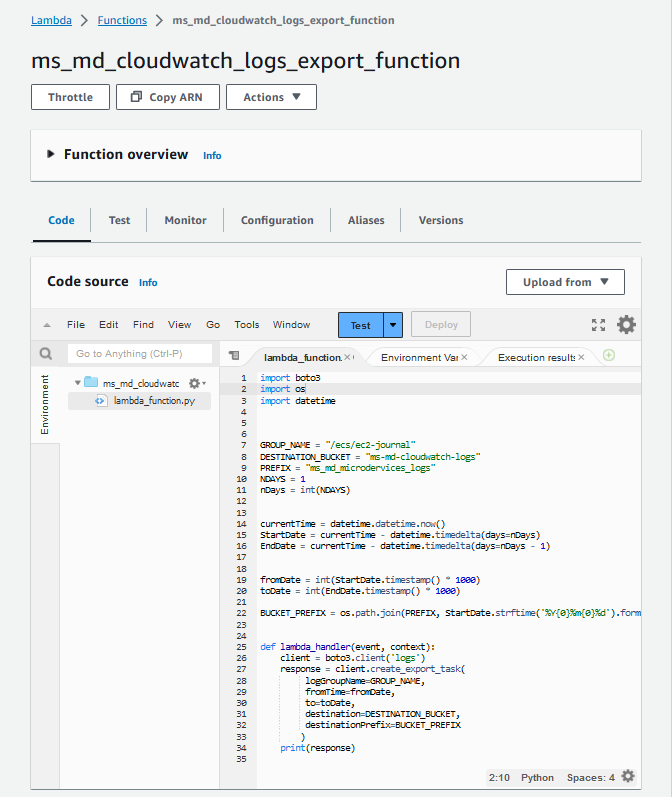672x797 pixels.
Task: Select the Environment Var tab
Action: (419, 357)
